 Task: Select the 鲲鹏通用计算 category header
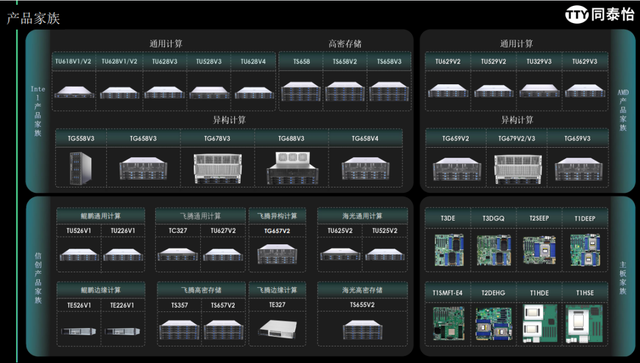pos(100,216)
